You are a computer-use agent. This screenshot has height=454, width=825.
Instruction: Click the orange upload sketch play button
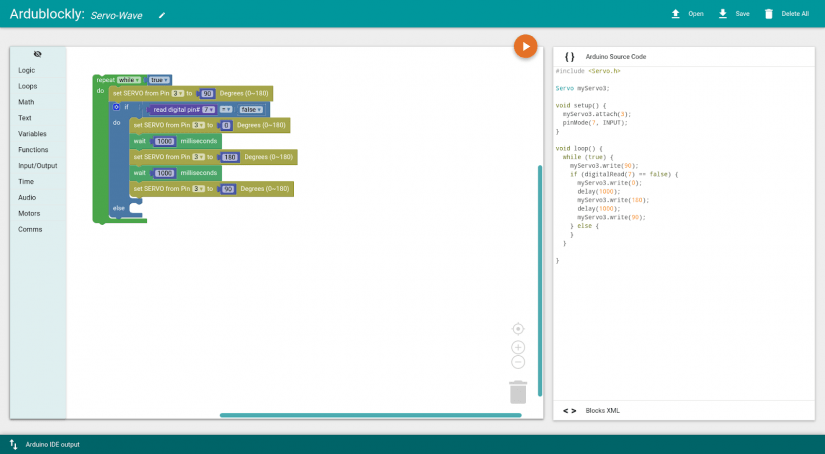click(525, 46)
